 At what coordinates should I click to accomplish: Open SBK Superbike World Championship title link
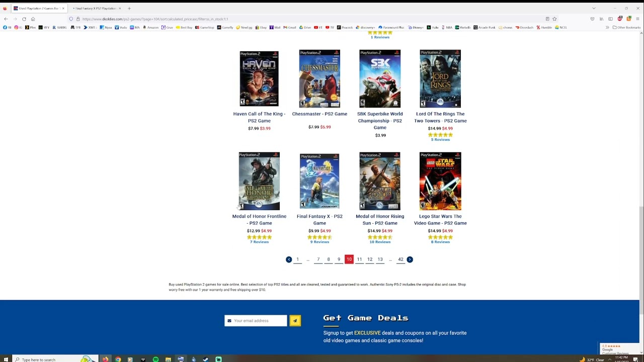click(380, 121)
